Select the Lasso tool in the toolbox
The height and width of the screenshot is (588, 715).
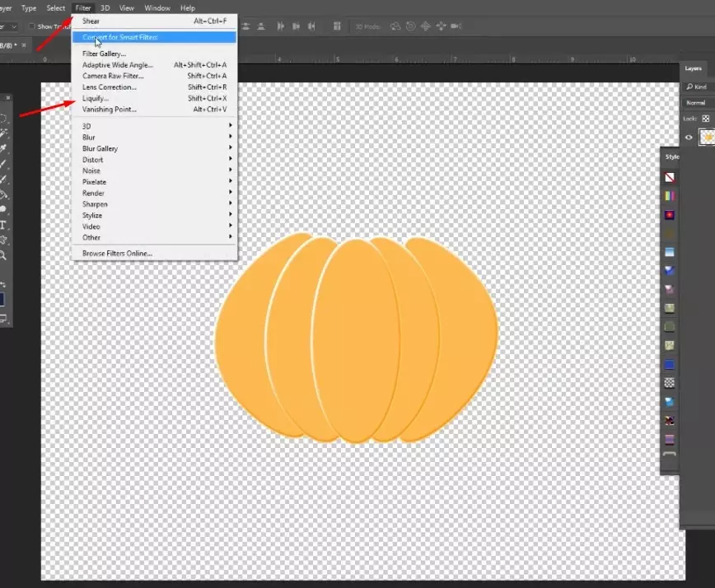tap(2, 118)
